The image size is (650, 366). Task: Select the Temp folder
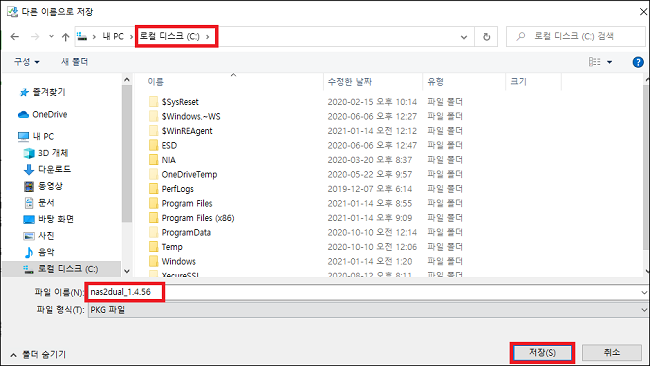coord(172,247)
